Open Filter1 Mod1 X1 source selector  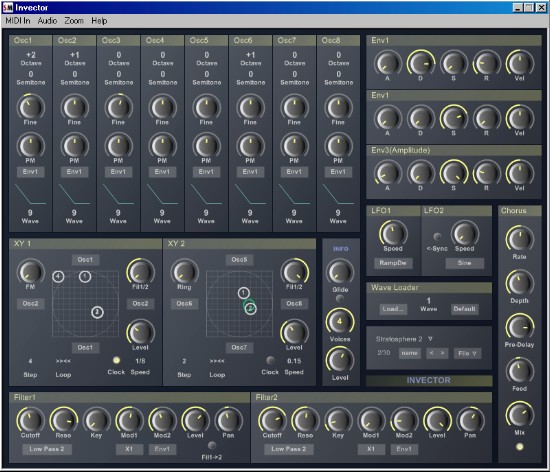click(129, 449)
